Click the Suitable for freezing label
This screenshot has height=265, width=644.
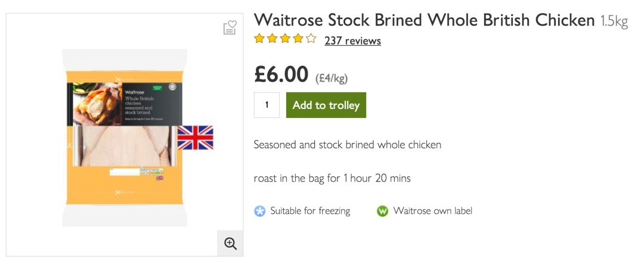[310, 211]
